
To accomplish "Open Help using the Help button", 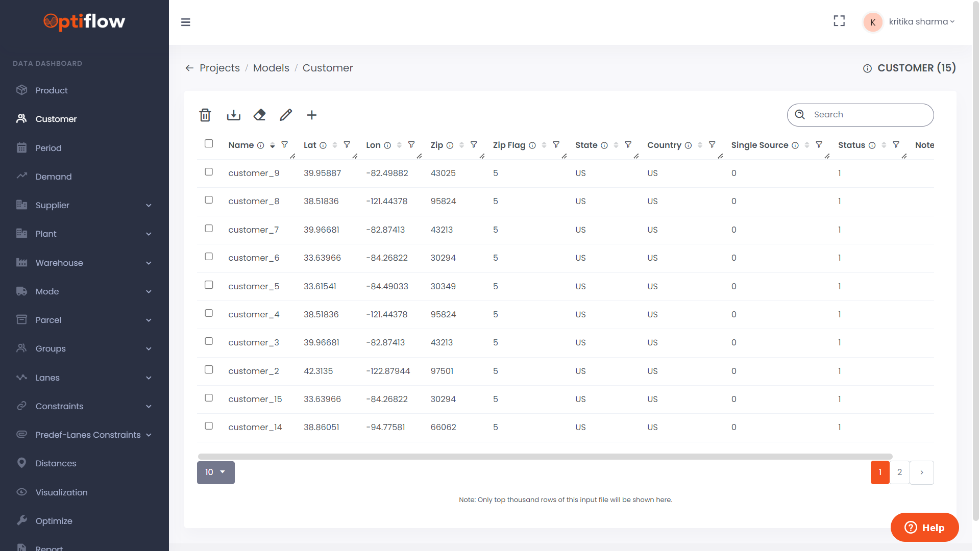I will pyautogui.click(x=924, y=528).
